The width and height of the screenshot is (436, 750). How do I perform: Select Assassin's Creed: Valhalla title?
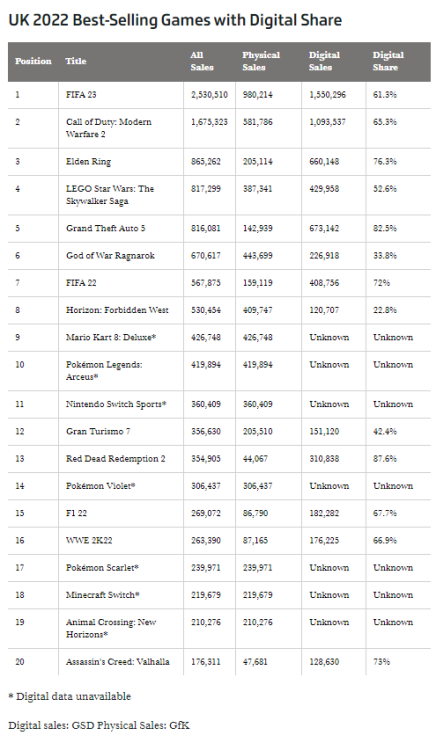[118, 662]
